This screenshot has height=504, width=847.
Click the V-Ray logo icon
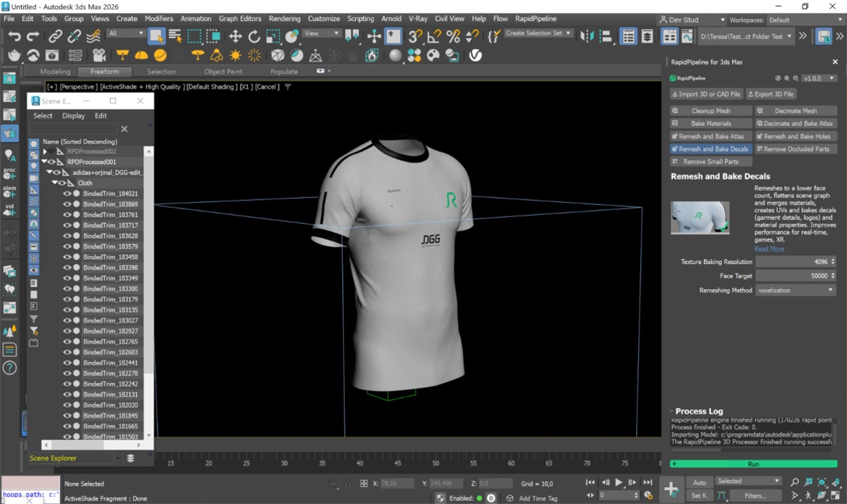tap(475, 55)
